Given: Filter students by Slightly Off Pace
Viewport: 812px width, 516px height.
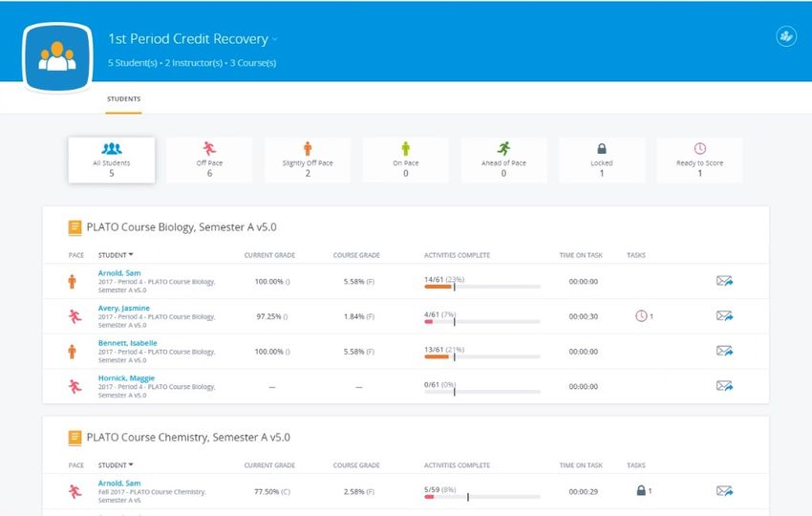Looking at the screenshot, I should pyautogui.click(x=308, y=161).
